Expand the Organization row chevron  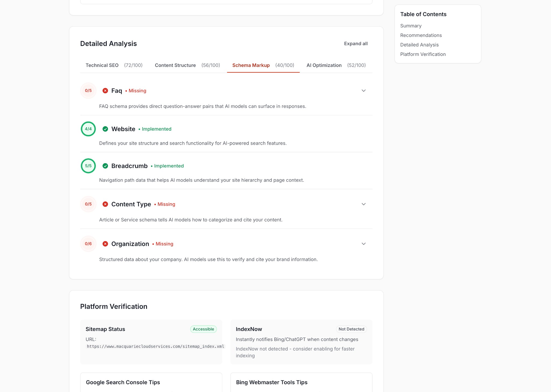(363, 244)
